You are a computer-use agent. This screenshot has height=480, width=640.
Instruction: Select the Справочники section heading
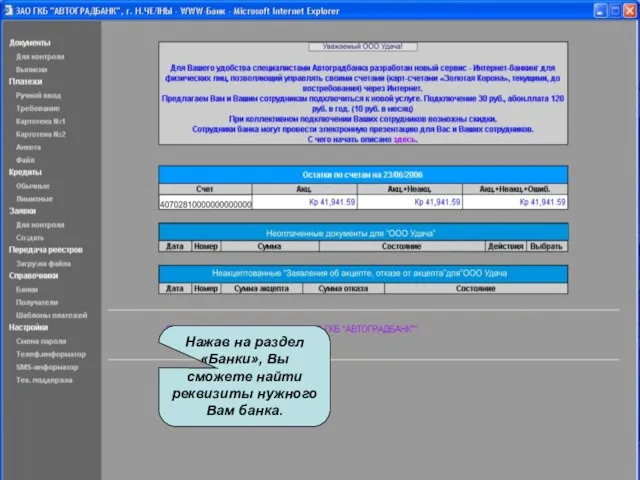point(33,276)
